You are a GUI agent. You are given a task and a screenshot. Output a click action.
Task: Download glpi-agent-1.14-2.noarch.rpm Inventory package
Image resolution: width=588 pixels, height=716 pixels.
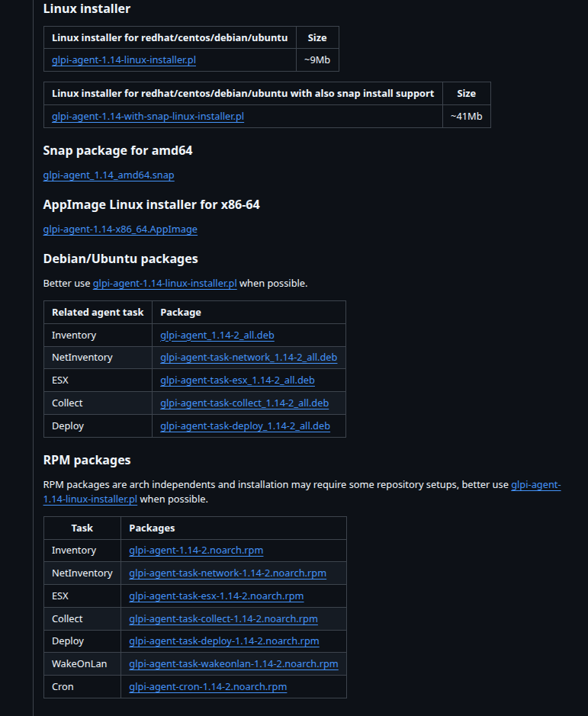click(x=196, y=551)
